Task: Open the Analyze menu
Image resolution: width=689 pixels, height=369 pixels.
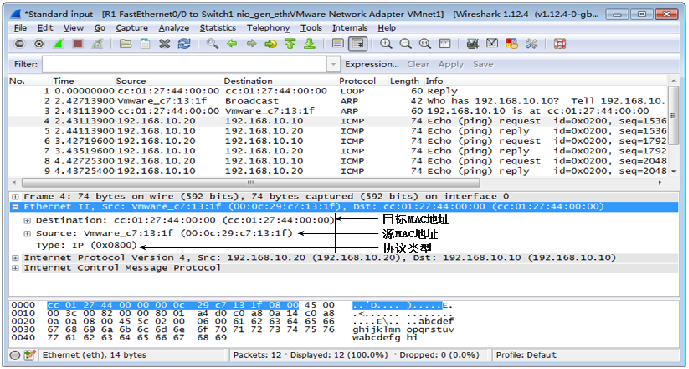Action: (x=174, y=28)
